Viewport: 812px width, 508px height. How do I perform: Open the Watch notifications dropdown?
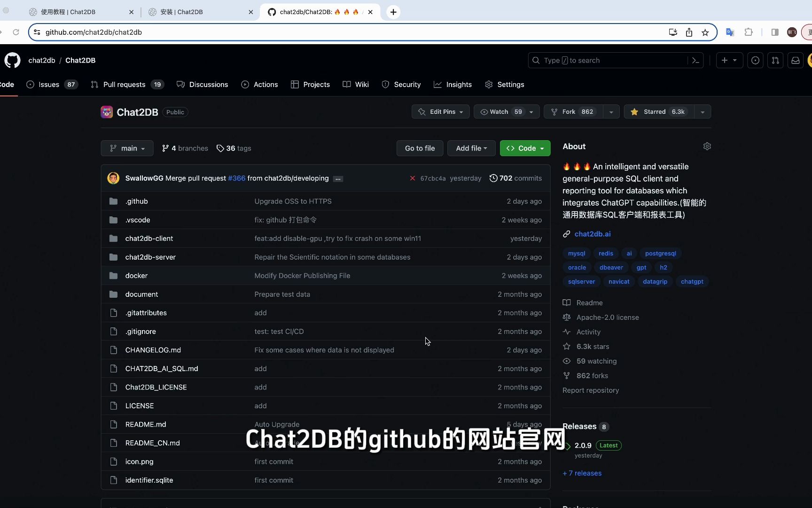[507, 112]
